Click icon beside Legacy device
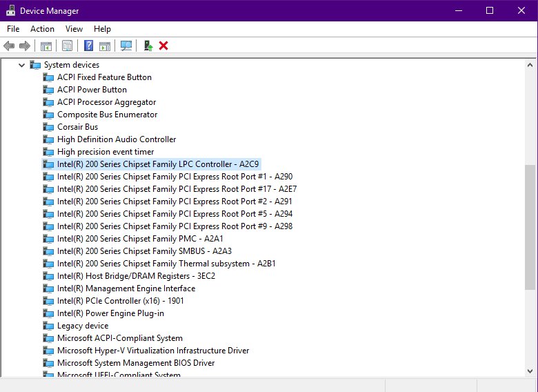This screenshot has height=392, width=538. pos(48,326)
